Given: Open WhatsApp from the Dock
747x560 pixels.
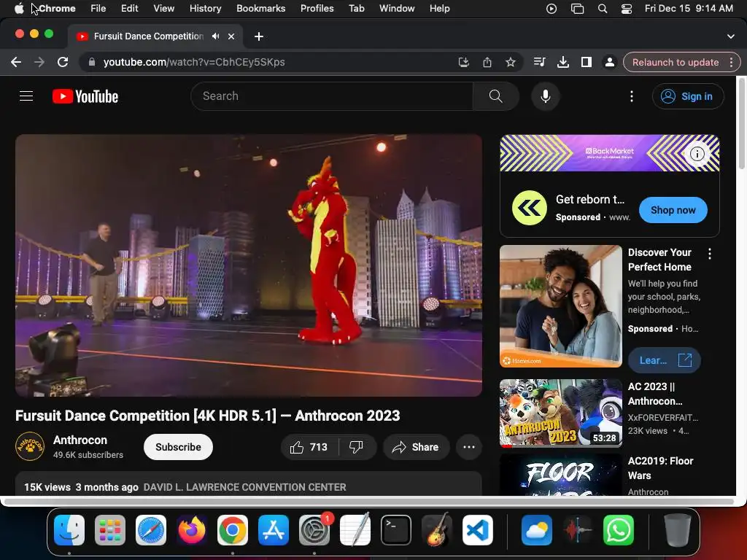Looking at the screenshot, I should tap(619, 530).
